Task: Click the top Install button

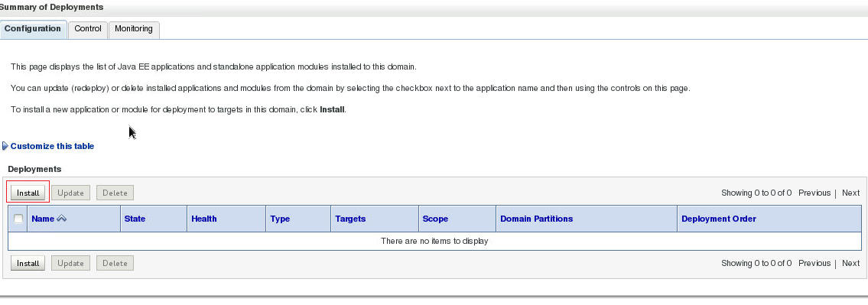Action: point(28,193)
